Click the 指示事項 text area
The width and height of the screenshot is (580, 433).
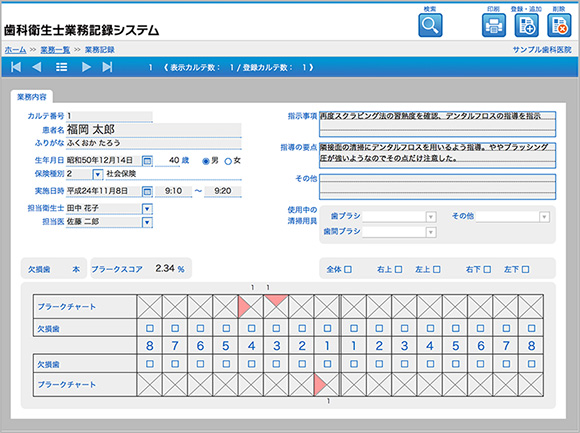(437, 124)
